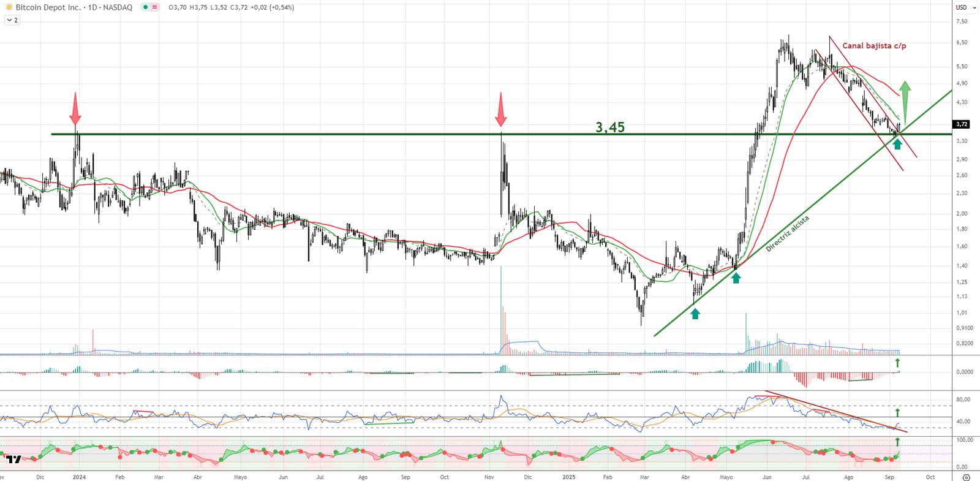
Task: Select the 'Canal bajista c/p' text label
Action: pos(874,46)
